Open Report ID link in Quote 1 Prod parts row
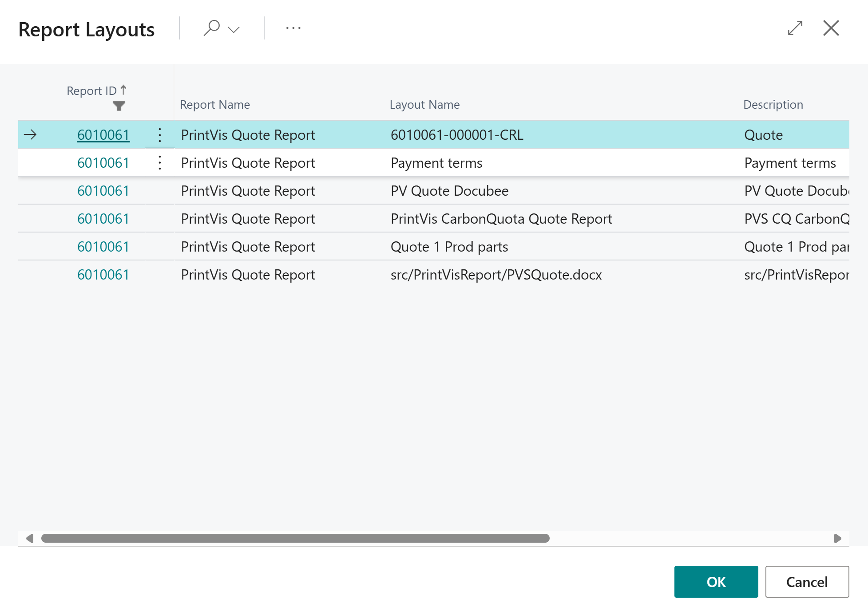 [103, 247]
